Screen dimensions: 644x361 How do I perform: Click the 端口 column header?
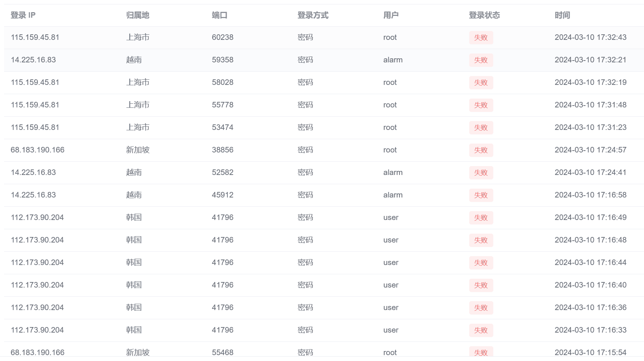[x=218, y=16]
